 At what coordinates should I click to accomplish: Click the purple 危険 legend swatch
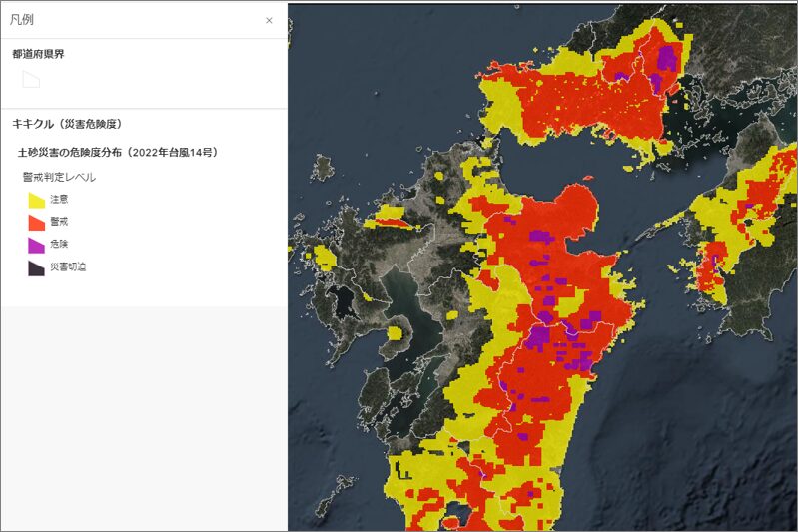click(x=36, y=245)
